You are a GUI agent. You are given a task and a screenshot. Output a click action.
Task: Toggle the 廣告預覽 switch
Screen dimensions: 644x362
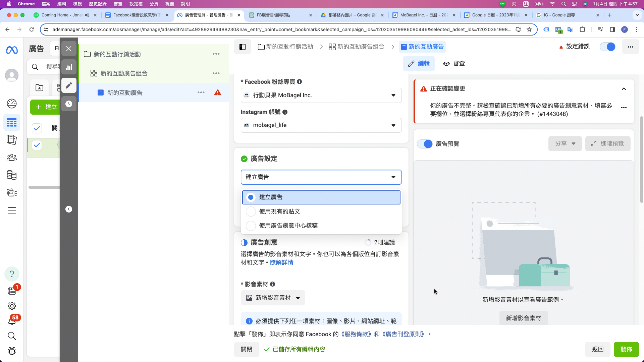pos(425,144)
